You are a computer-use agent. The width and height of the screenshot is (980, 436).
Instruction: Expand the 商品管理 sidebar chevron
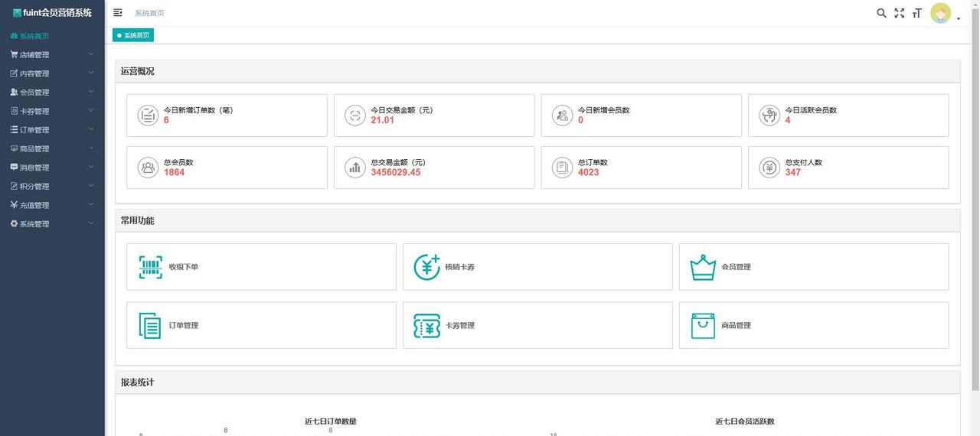[x=91, y=148]
